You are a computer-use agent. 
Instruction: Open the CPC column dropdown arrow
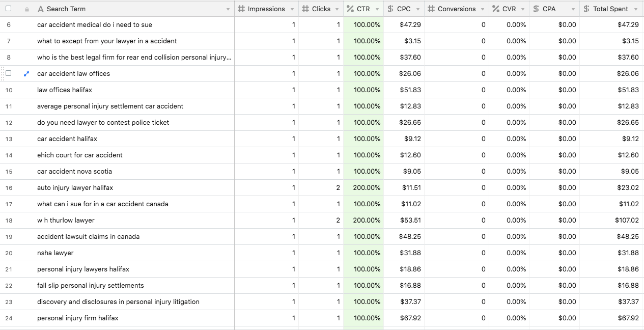pos(418,9)
